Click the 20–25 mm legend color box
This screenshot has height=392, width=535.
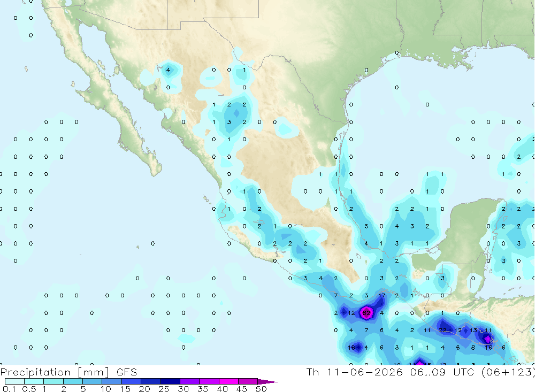[x=151, y=381]
